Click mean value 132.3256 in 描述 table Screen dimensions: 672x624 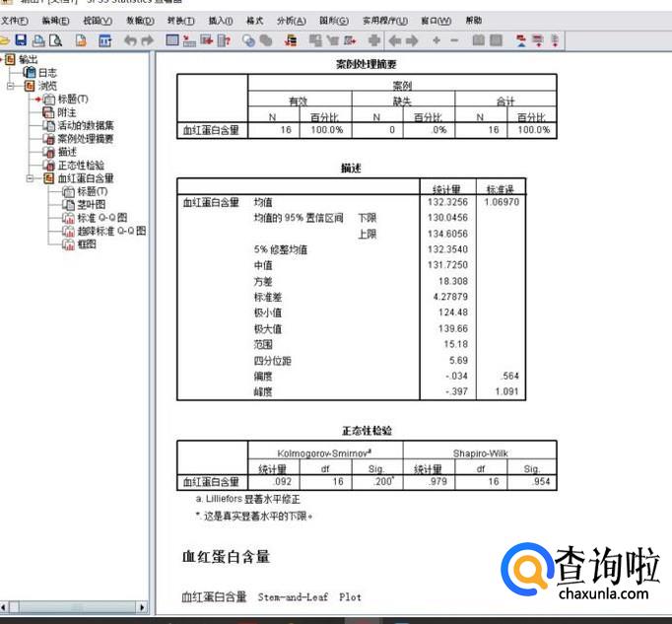click(x=447, y=202)
